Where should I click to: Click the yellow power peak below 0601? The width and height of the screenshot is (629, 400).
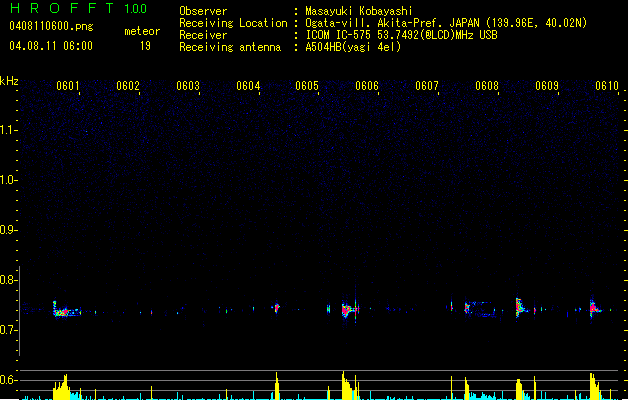[x=61, y=387]
